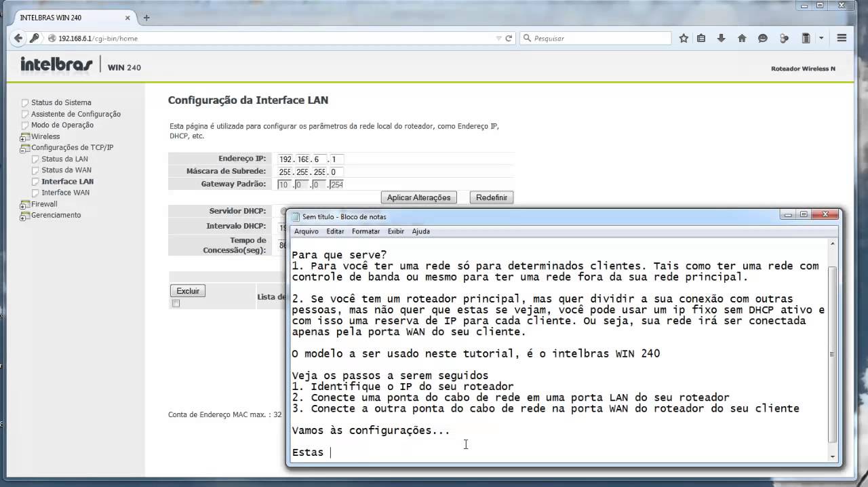Open the address bar history dropdown arrow
868x487 pixels.
[x=499, y=39]
